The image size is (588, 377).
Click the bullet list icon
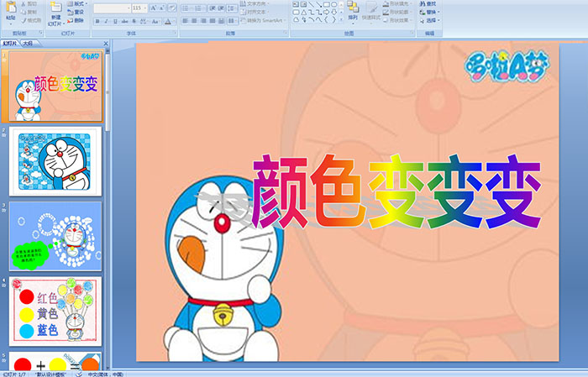click(x=187, y=8)
